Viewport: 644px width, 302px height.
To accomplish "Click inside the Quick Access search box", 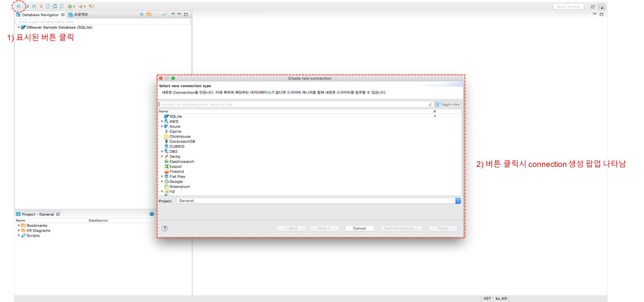I will (568, 7).
